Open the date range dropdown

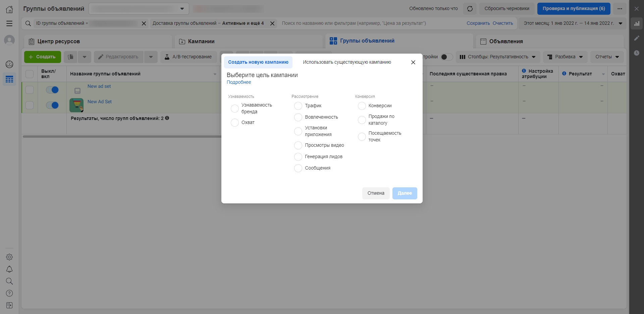coord(573,23)
